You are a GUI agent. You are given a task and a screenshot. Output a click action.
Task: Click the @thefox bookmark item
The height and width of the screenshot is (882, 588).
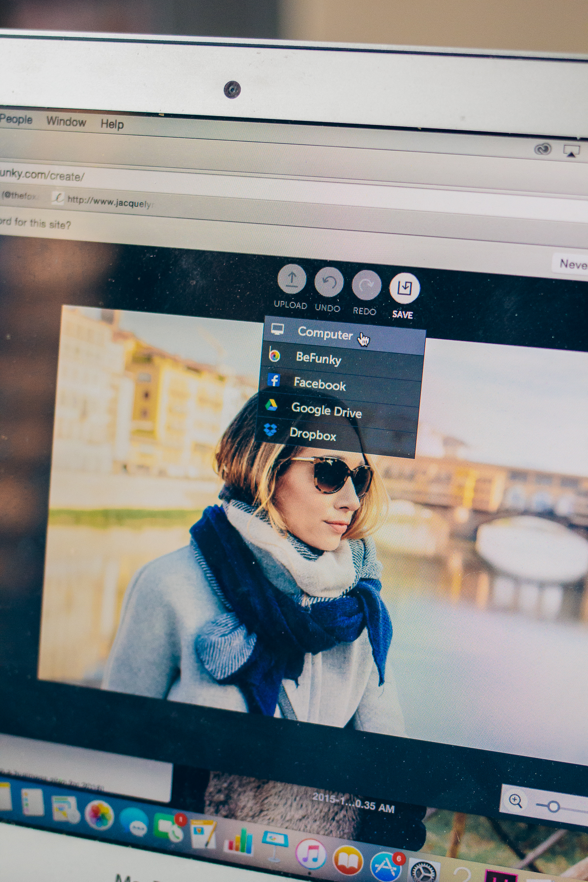tap(19, 196)
